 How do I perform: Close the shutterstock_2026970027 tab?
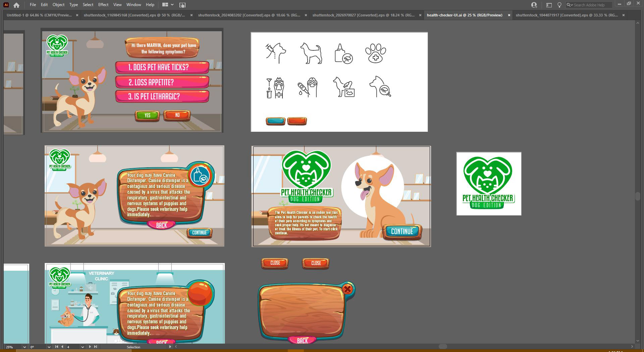[420, 15]
